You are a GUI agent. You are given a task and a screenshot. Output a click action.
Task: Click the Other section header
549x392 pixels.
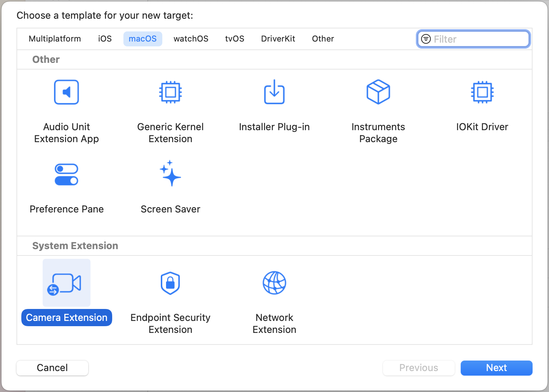coord(46,59)
